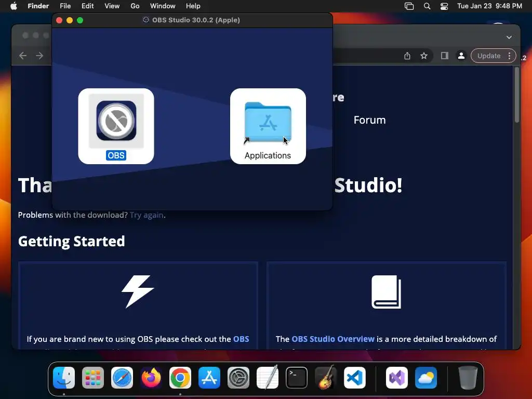Select the OBS app icon in installer
Screen dimensions: 532x399
pos(116,121)
